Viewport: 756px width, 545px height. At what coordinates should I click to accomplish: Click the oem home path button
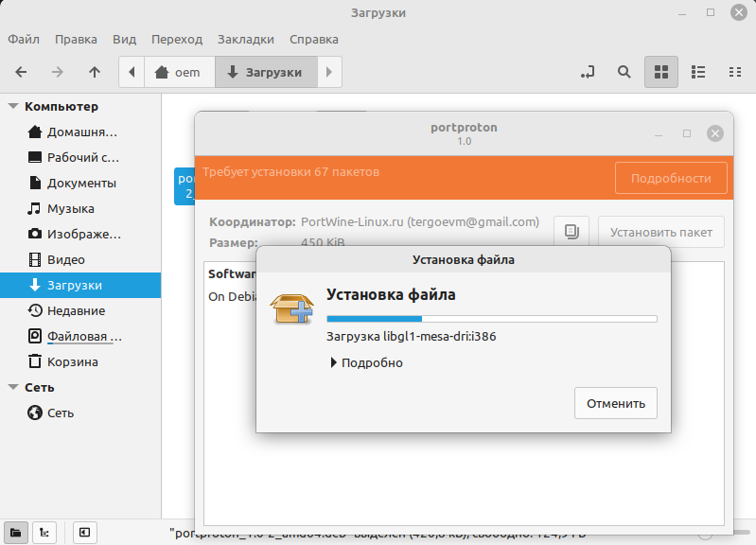coord(180,72)
